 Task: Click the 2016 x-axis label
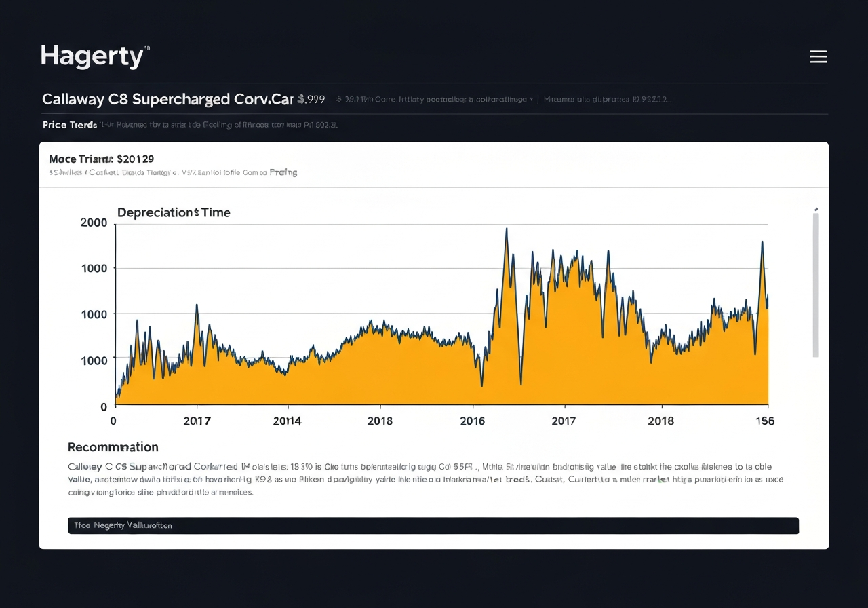coord(472,421)
